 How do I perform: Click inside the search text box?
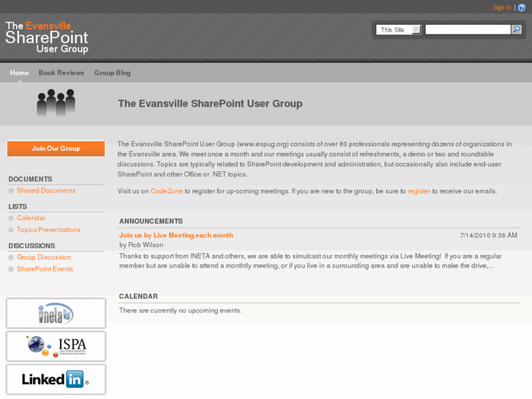(468, 29)
